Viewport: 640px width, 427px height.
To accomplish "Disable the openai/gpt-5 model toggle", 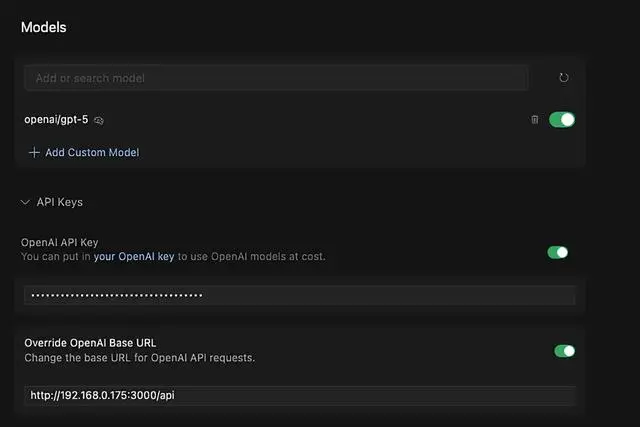I will click(562, 120).
